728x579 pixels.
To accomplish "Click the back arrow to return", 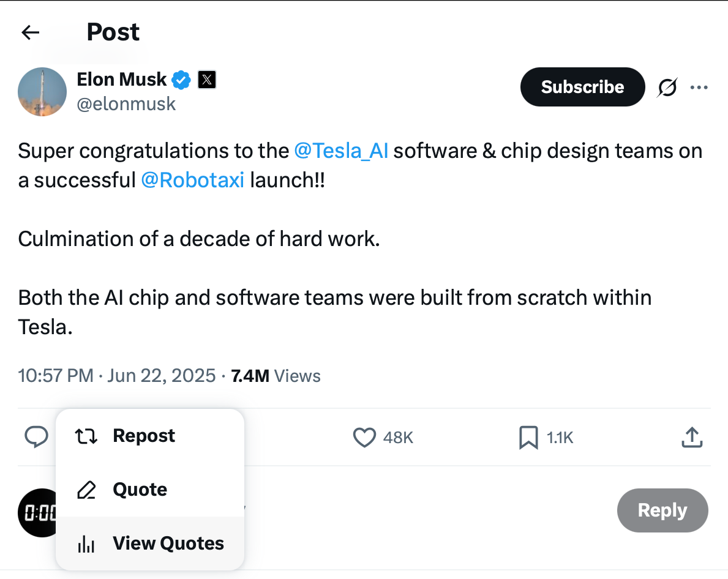I will pos(30,32).
